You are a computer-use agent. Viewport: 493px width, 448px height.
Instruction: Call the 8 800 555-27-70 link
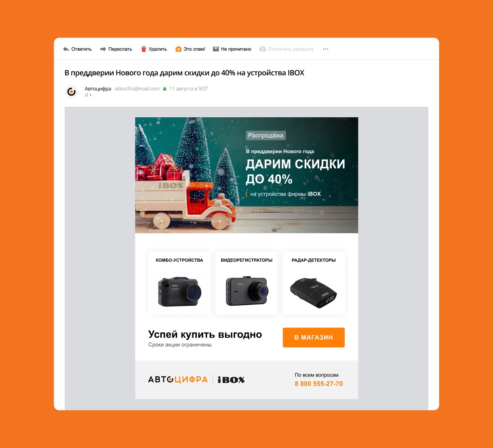319,384
